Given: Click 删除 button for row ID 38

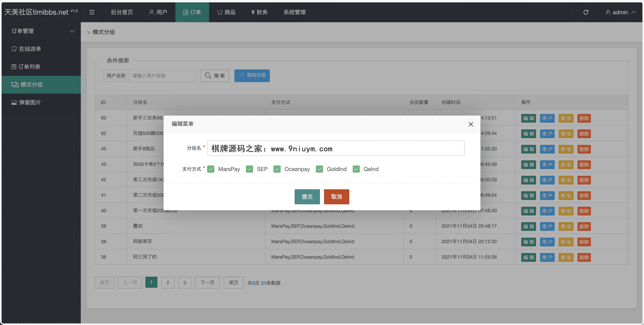Looking at the screenshot, I should coord(584,242).
